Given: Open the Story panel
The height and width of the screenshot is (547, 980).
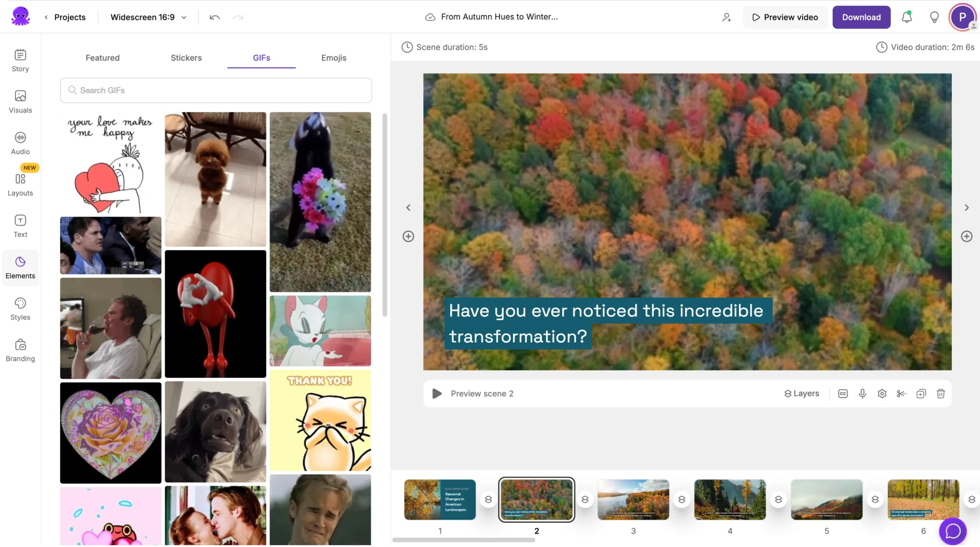Looking at the screenshot, I should point(20,60).
